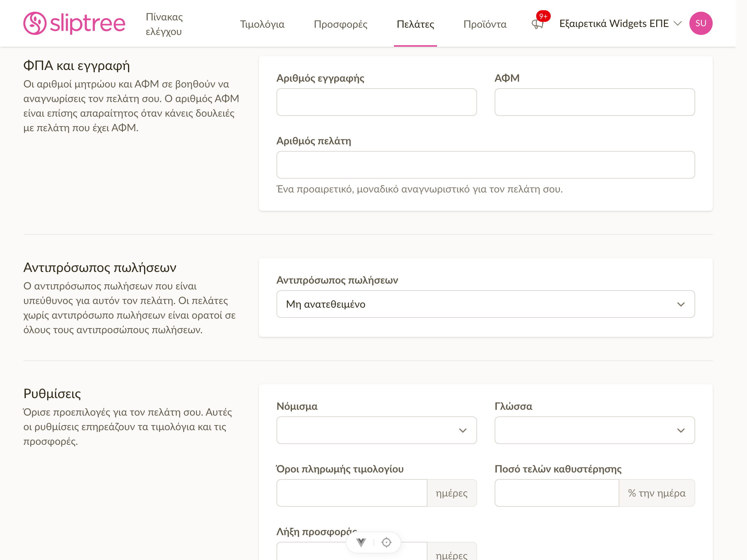Screen dimensions: 747x560
Task: Open the Προϊόντα tab
Action: pyautogui.click(x=485, y=24)
